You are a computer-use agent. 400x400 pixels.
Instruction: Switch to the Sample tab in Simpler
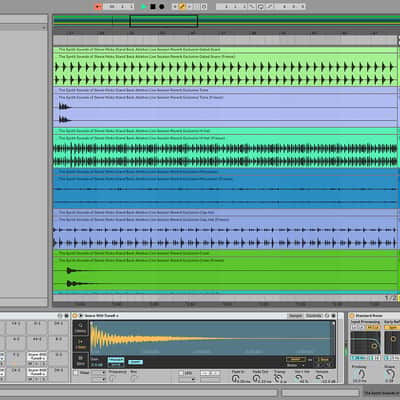pos(295,316)
